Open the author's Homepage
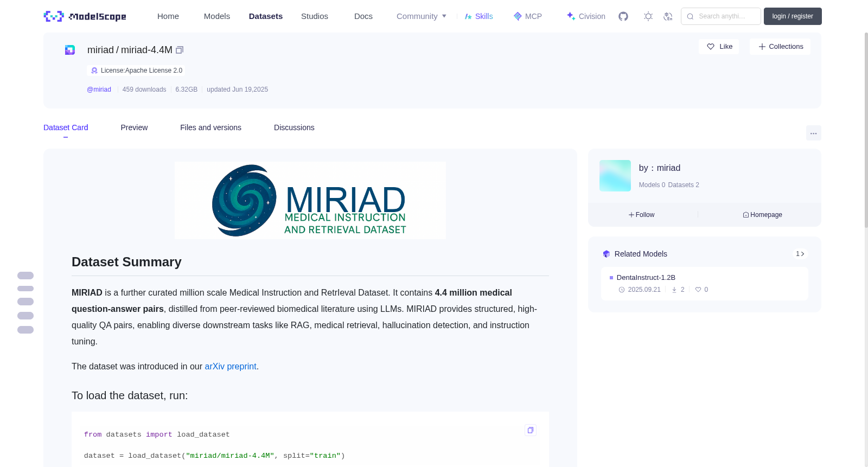The width and height of the screenshot is (868, 467). point(762,215)
